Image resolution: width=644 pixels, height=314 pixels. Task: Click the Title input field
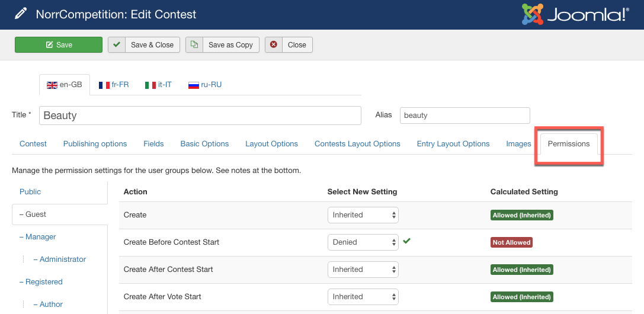pyautogui.click(x=200, y=116)
